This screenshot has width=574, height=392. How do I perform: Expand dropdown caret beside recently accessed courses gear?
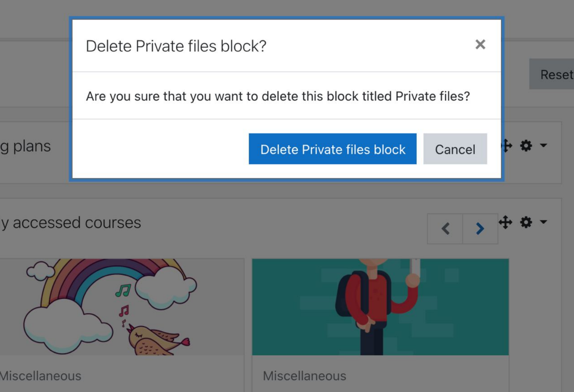coord(543,222)
